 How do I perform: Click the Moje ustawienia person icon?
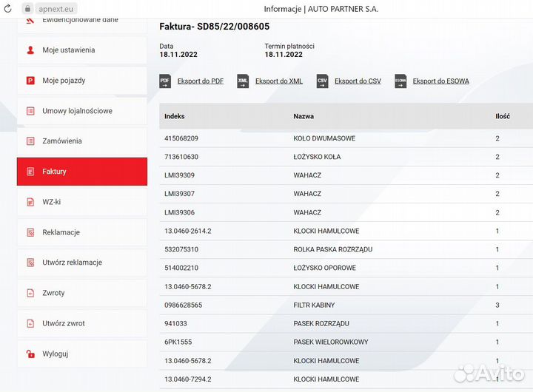[x=30, y=50]
